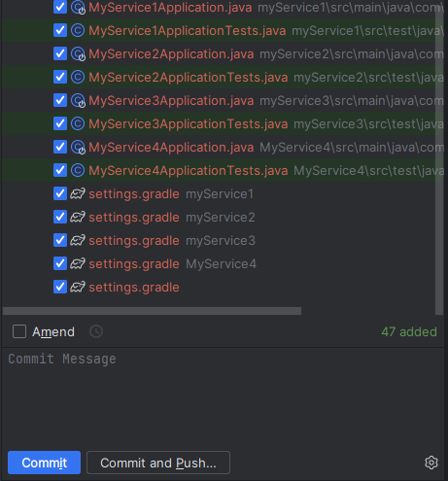Deselect MyService4Application.java checkbox
448x481 pixels.
[x=60, y=147]
